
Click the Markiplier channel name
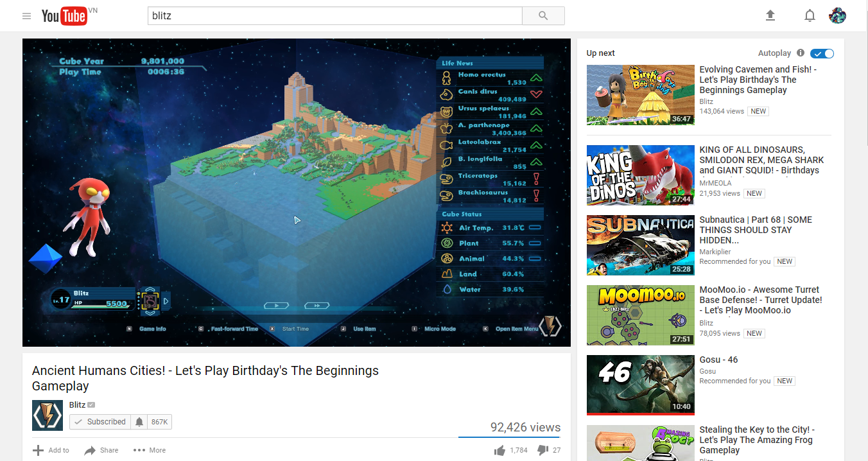(x=715, y=252)
